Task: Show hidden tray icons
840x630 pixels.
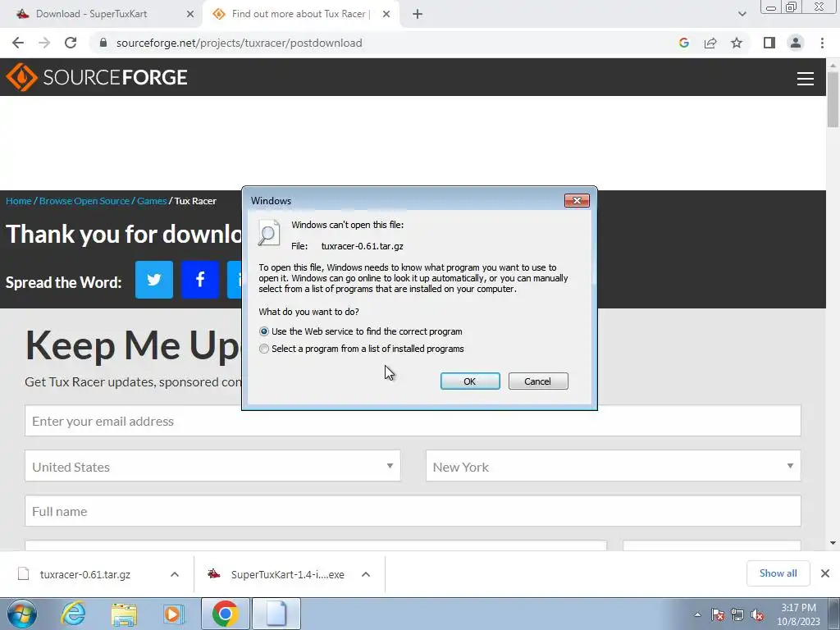Action: click(x=697, y=614)
